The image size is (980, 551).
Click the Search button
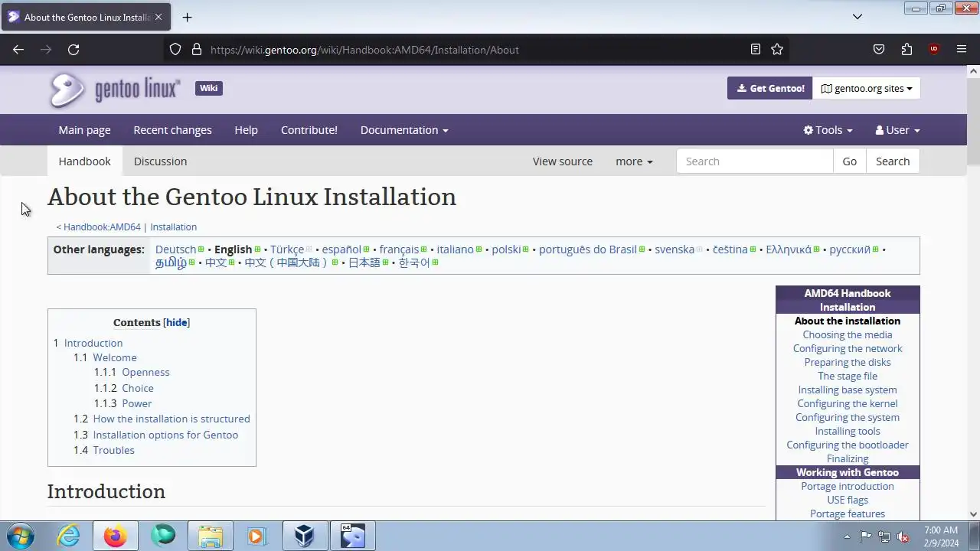tap(893, 161)
